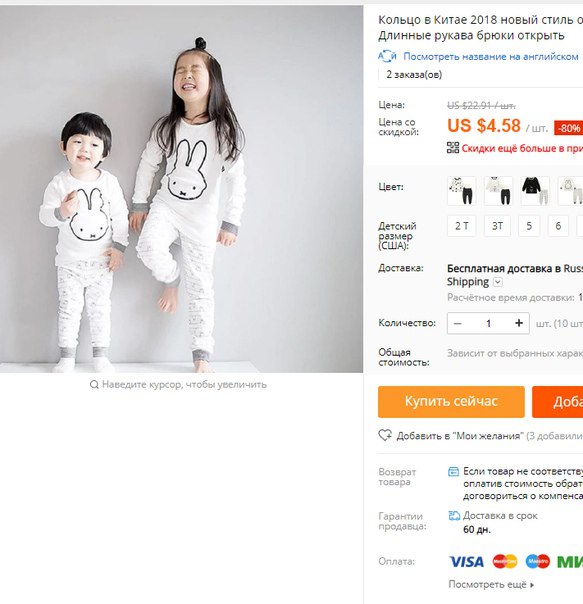Viewport: 583px width, 604px height.
Task: Select children's size 2T
Action: click(461, 226)
